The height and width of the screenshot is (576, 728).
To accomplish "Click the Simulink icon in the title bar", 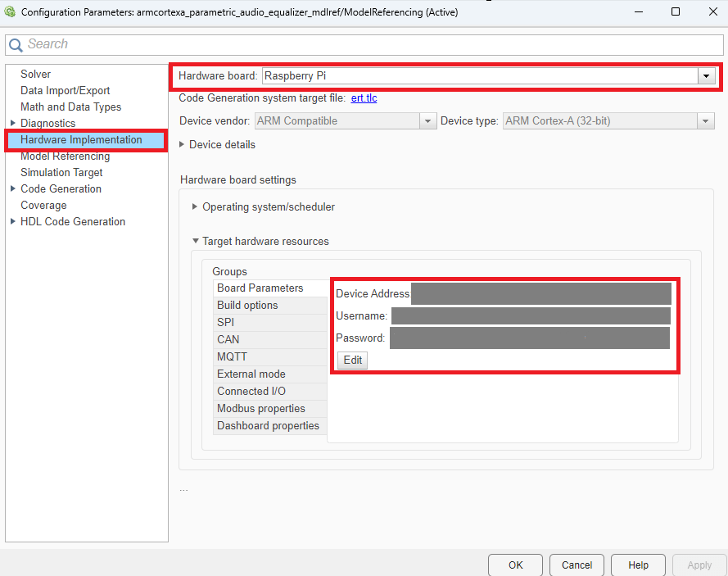I will tap(9, 11).
